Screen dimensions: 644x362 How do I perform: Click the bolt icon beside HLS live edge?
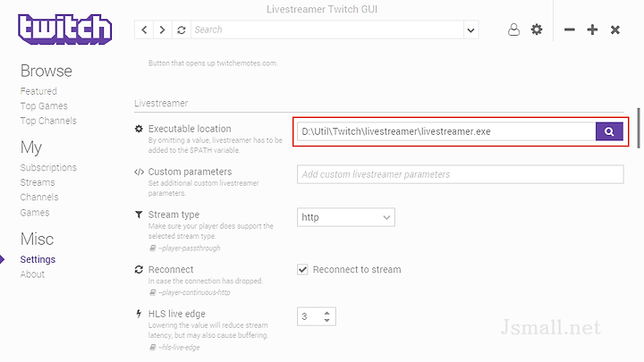pos(139,314)
